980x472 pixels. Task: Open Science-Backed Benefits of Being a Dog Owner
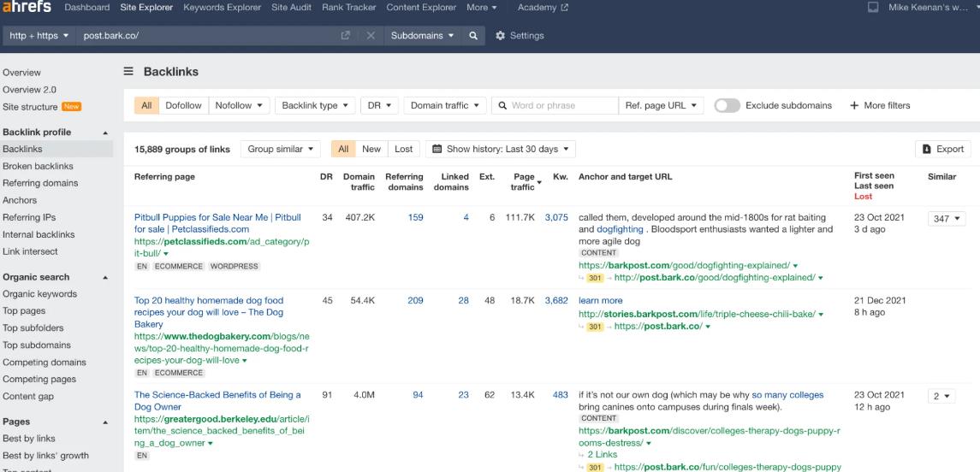pos(217,401)
